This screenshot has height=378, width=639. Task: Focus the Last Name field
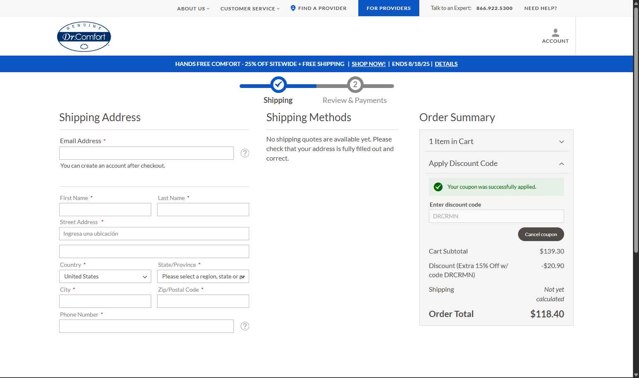pos(203,210)
